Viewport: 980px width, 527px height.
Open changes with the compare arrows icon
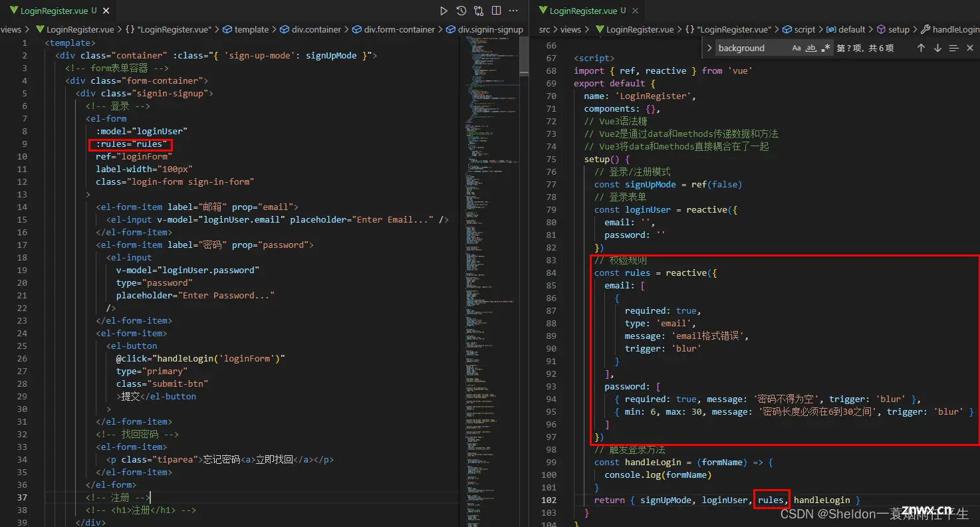[479, 11]
